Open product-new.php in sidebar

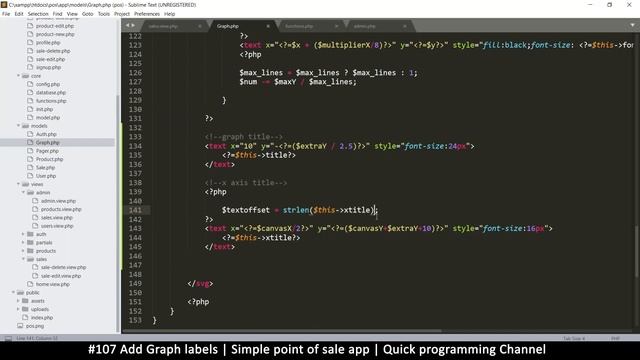pyautogui.click(x=55, y=34)
